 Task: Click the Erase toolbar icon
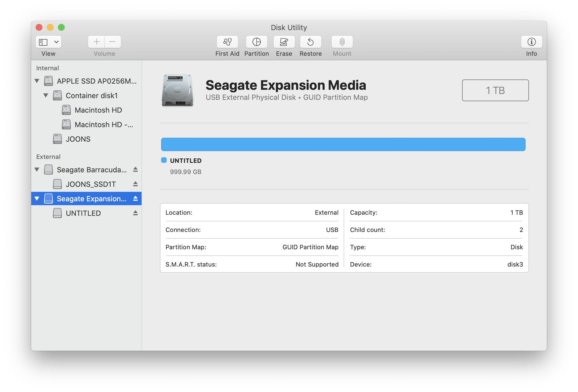click(284, 42)
